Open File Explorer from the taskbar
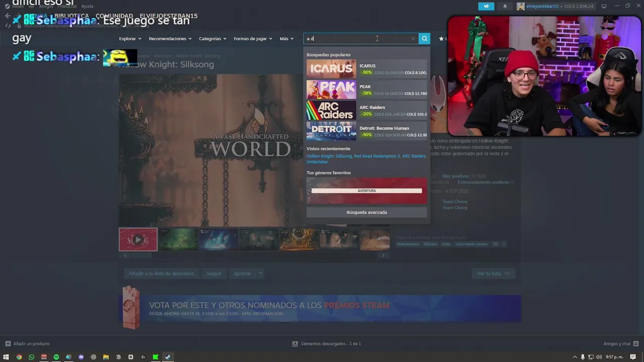Screen dimensions: 644x362 coord(106,357)
